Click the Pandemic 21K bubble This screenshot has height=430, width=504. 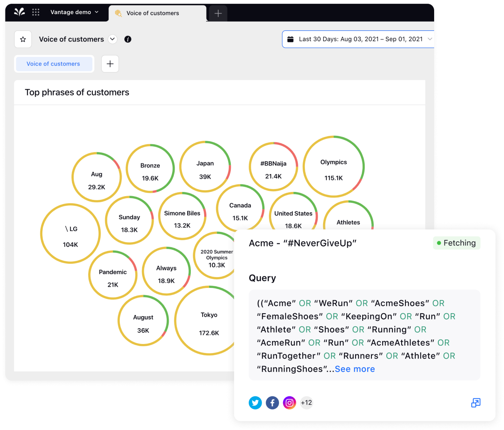click(x=113, y=275)
